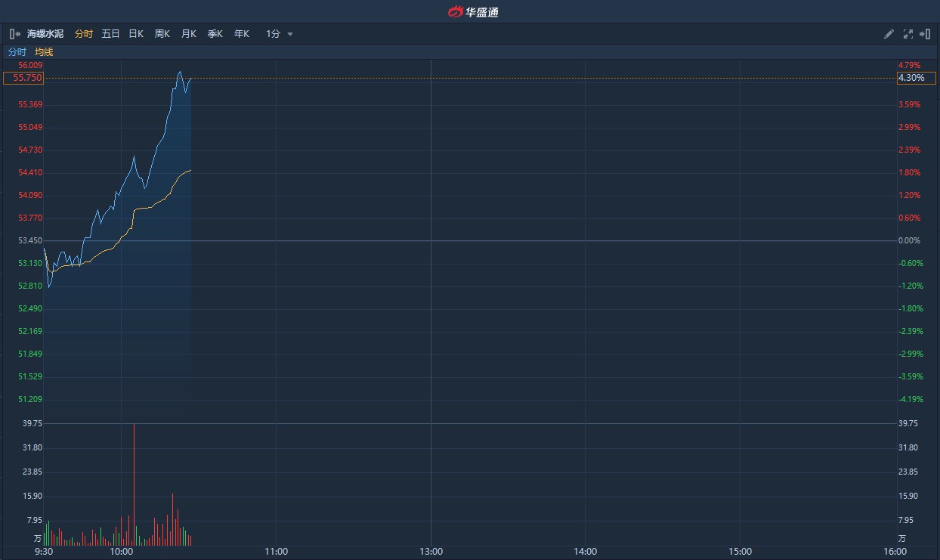Screen dimensions: 940x560
Task: Click the 4.30% change percentage label
Action: pos(916,78)
